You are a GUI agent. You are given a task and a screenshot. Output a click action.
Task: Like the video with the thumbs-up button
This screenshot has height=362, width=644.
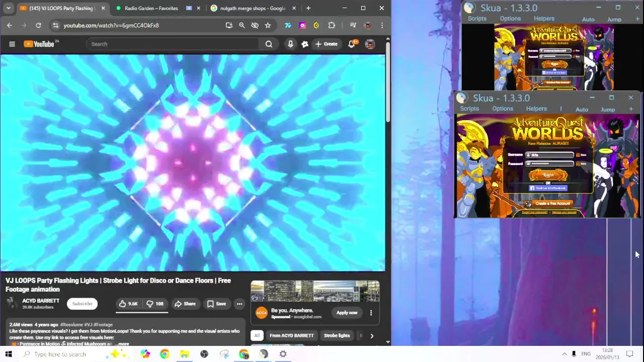coord(128,304)
